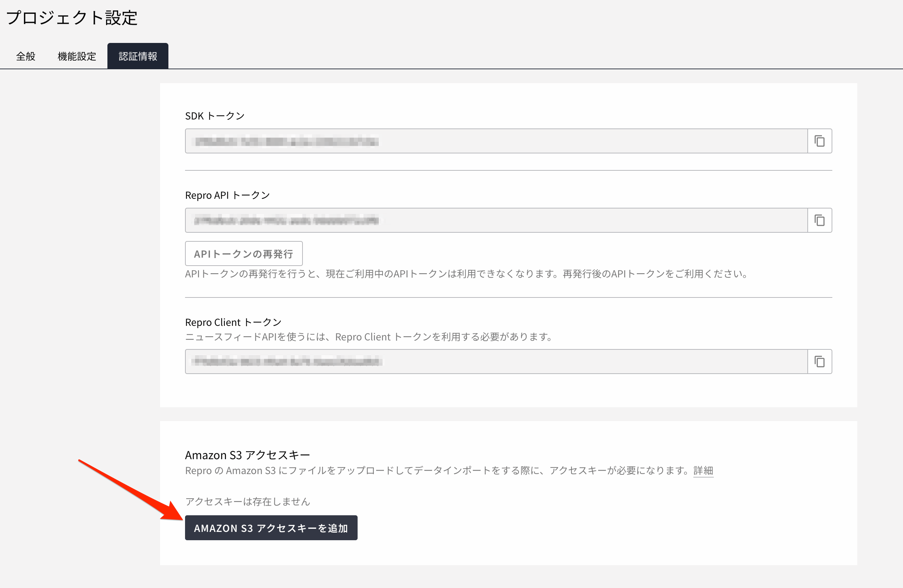The height and width of the screenshot is (588, 903).
Task: Click the SDK トークン input field
Action: click(496, 141)
